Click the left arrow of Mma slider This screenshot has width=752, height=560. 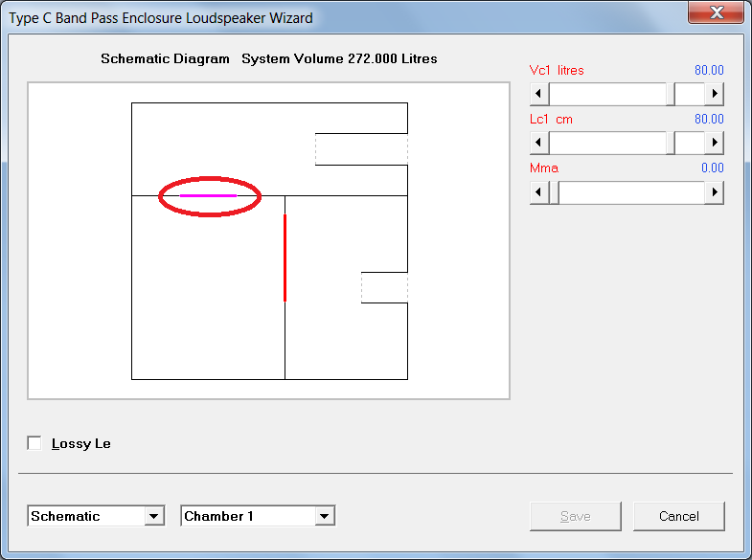539,192
